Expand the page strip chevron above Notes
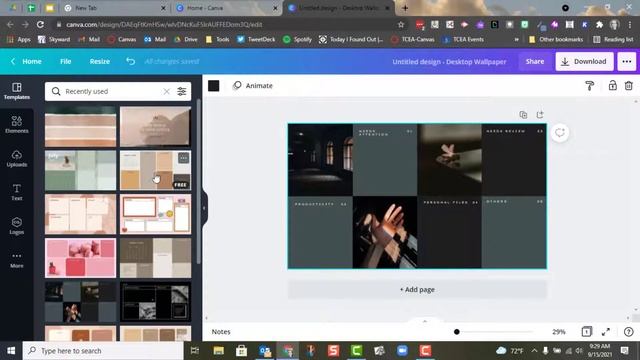Image resolution: width=640 pixels, height=360 pixels. [424, 321]
